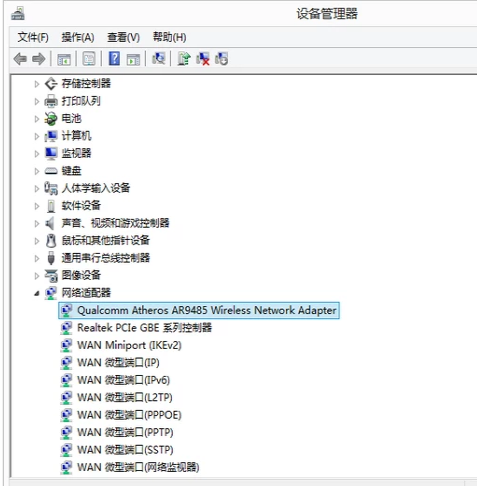Click the Uninstall device red X icon
Image resolution: width=477 pixels, height=486 pixels.
[203, 59]
